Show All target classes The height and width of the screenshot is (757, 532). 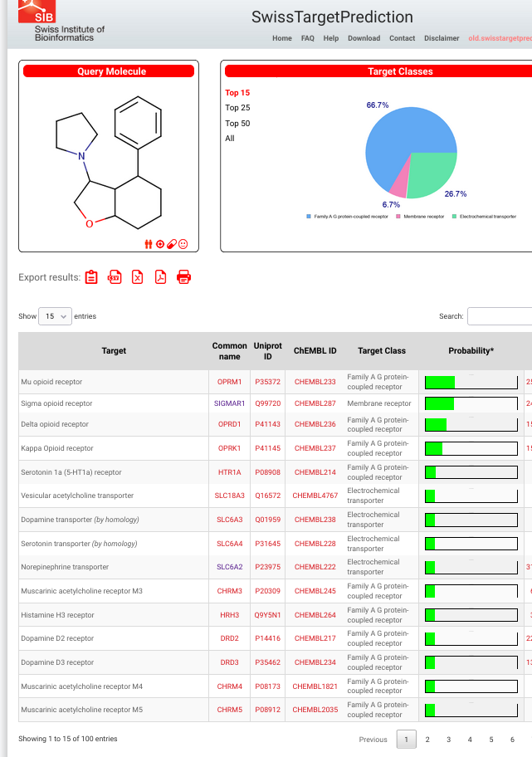click(230, 138)
